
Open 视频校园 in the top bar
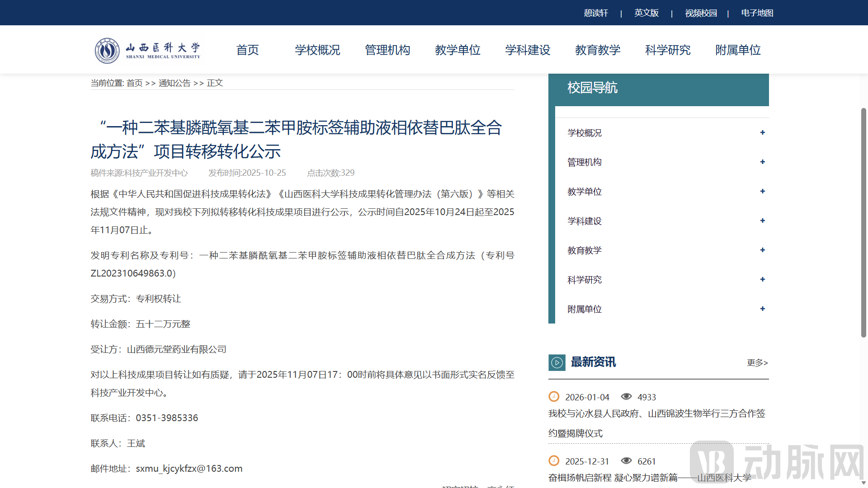pyautogui.click(x=701, y=13)
